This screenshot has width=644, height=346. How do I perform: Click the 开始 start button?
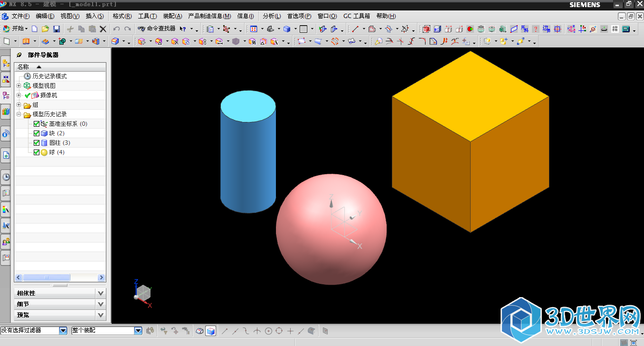[x=15, y=29]
